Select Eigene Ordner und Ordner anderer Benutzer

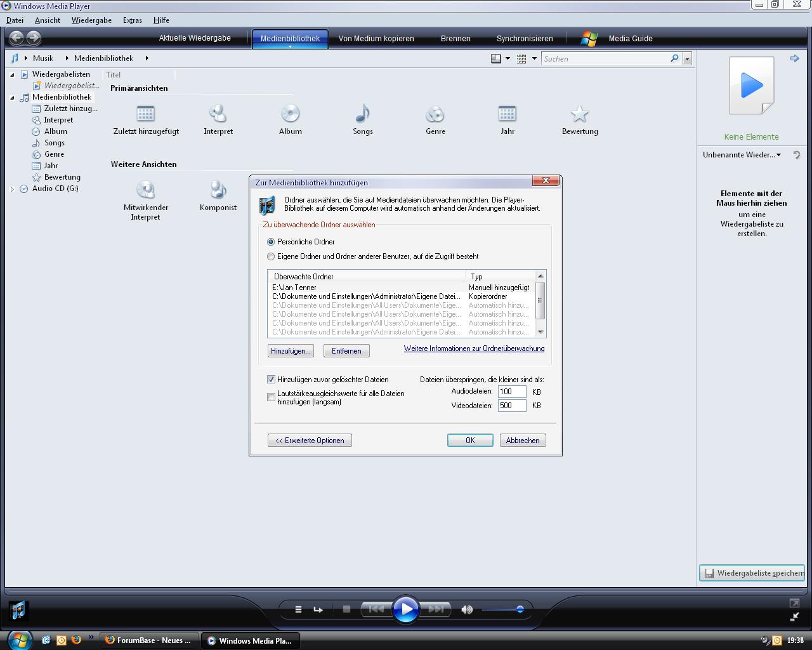(271, 256)
